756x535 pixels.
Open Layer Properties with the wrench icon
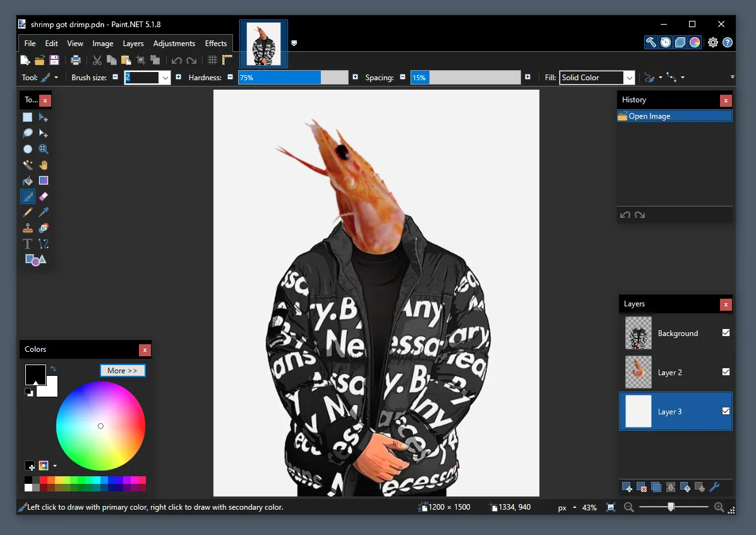(x=716, y=487)
